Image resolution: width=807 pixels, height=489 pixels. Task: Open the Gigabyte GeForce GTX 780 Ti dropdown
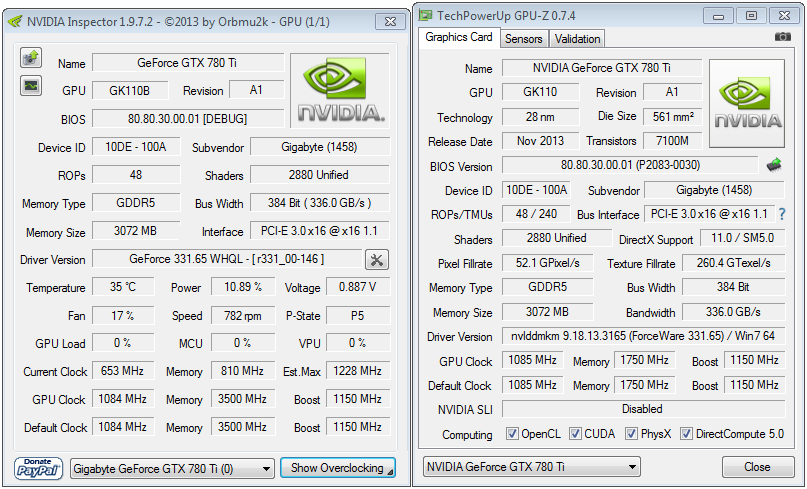point(172,468)
